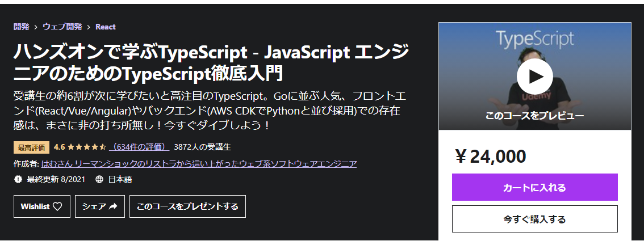Open the ウェブ開発 breadcrumb link

(x=62, y=27)
